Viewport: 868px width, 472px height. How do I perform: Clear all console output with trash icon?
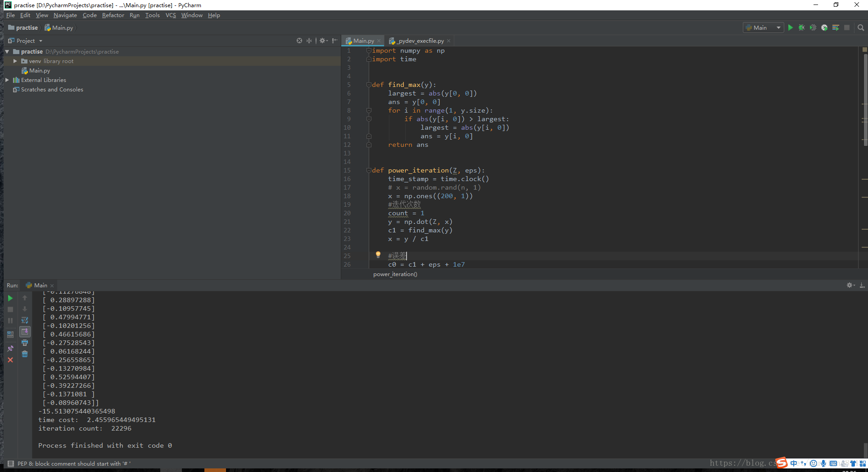point(25,354)
